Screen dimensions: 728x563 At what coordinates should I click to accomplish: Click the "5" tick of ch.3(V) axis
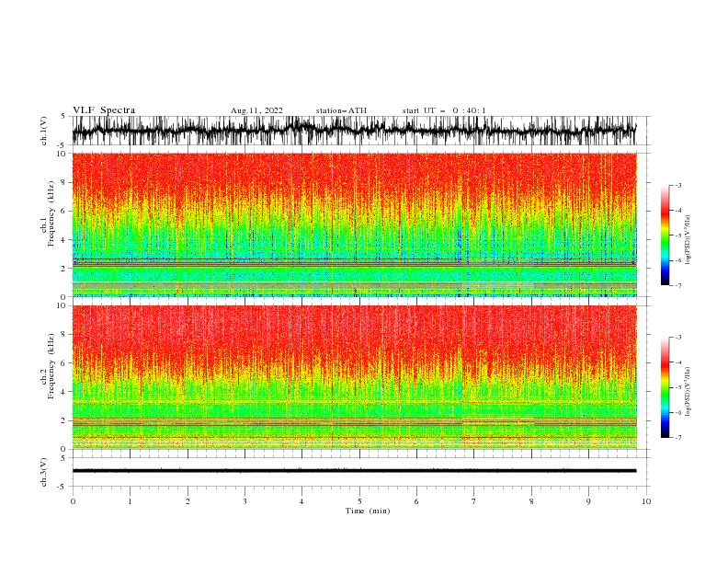(63, 458)
